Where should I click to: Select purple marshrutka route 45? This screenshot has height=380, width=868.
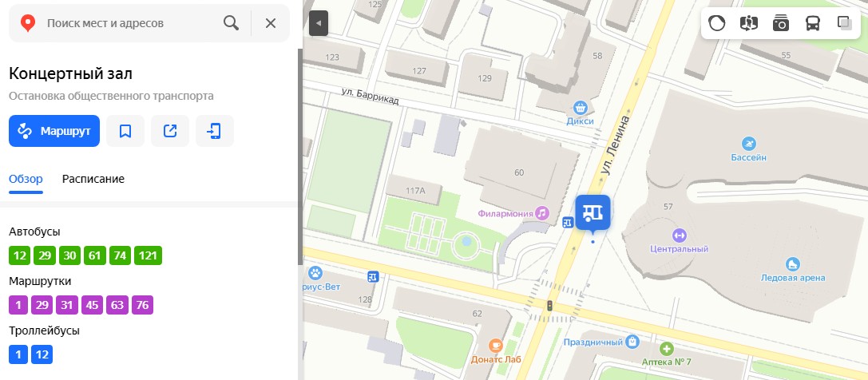click(x=93, y=305)
